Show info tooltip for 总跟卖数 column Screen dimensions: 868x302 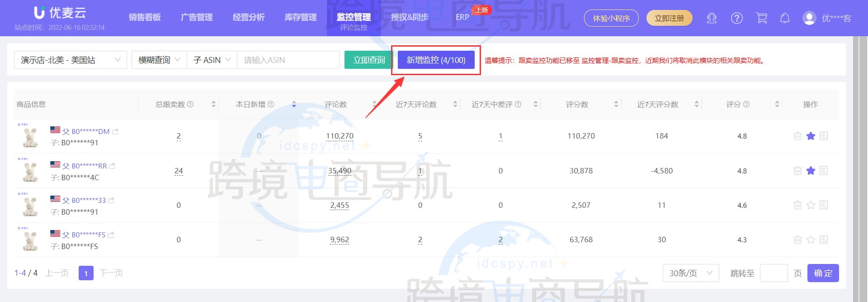point(190,104)
